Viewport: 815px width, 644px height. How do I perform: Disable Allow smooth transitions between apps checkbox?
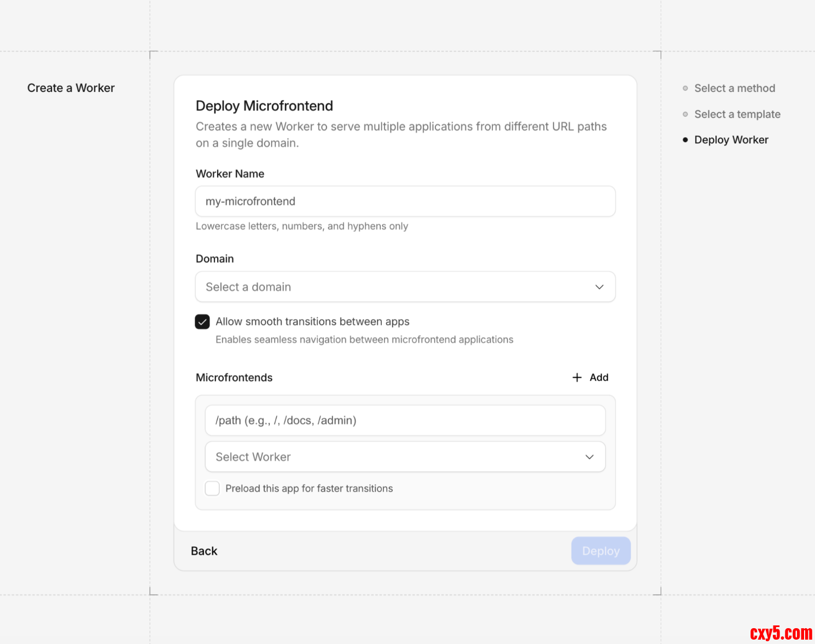pyautogui.click(x=202, y=322)
